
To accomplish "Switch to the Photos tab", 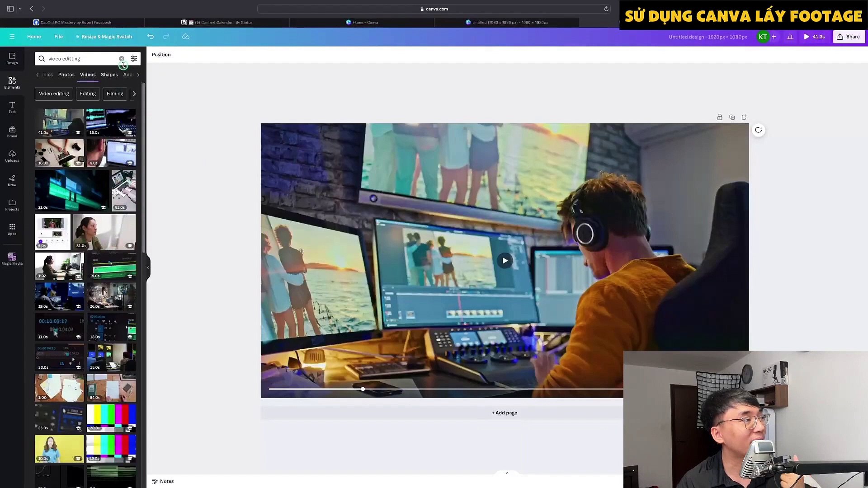I will [x=66, y=75].
